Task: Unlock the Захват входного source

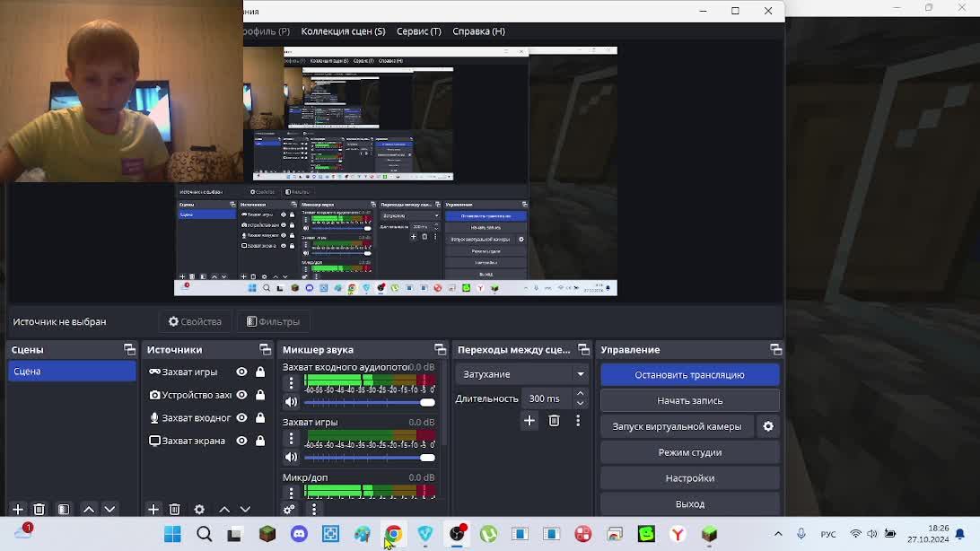Action: 260,418
